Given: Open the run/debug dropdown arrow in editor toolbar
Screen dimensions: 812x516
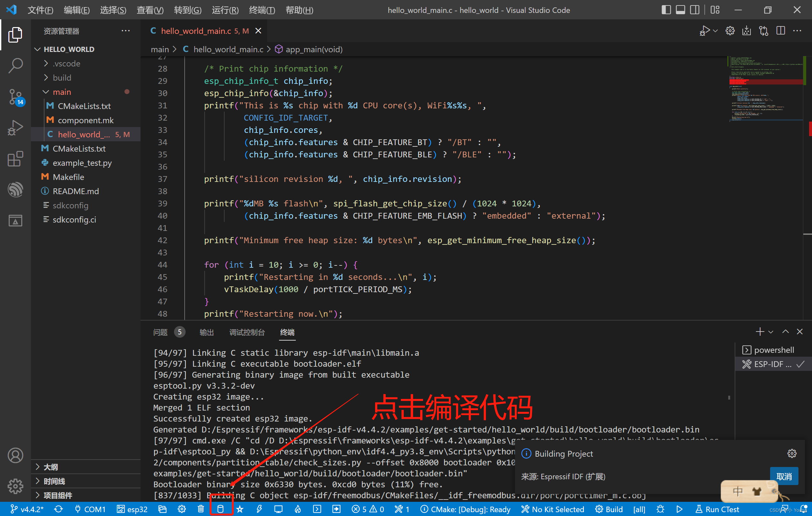Looking at the screenshot, I should tap(715, 31).
